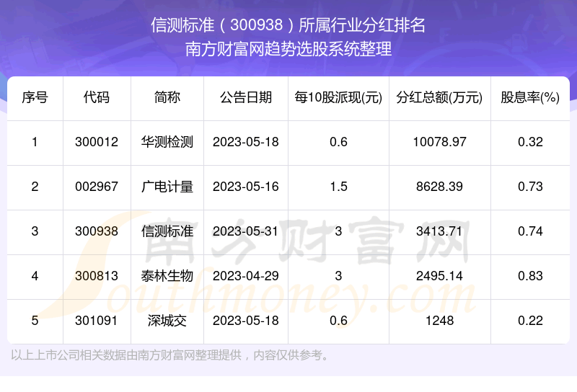Click the 分红总额(万元) column header
This screenshot has width=577, height=392.
pyautogui.click(x=439, y=97)
